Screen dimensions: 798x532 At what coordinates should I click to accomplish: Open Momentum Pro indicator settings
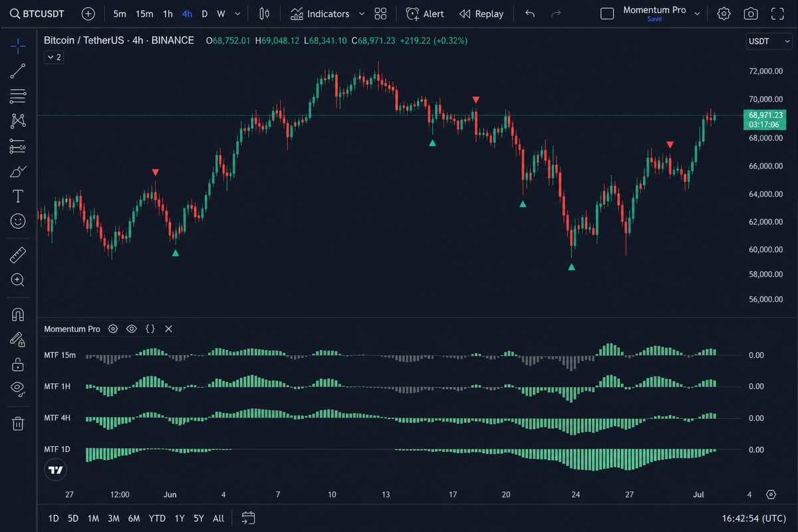coord(113,329)
